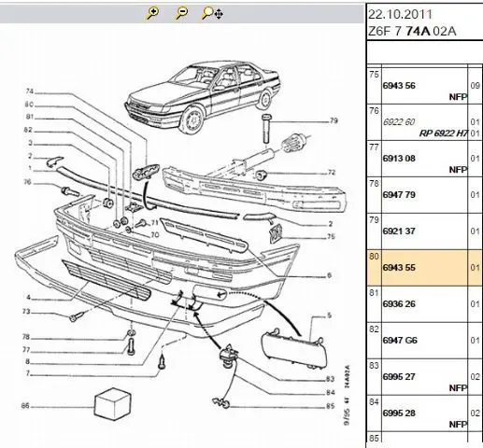This screenshot has height=448, width=483.
Task: Click row number 85 in parts table
Action: (x=374, y=439)
